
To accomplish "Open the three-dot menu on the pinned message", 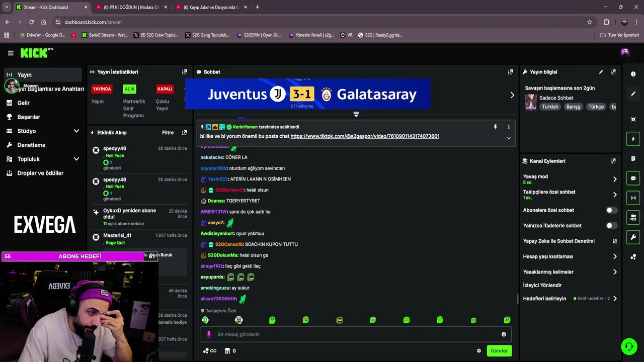I will coord(508,127).
